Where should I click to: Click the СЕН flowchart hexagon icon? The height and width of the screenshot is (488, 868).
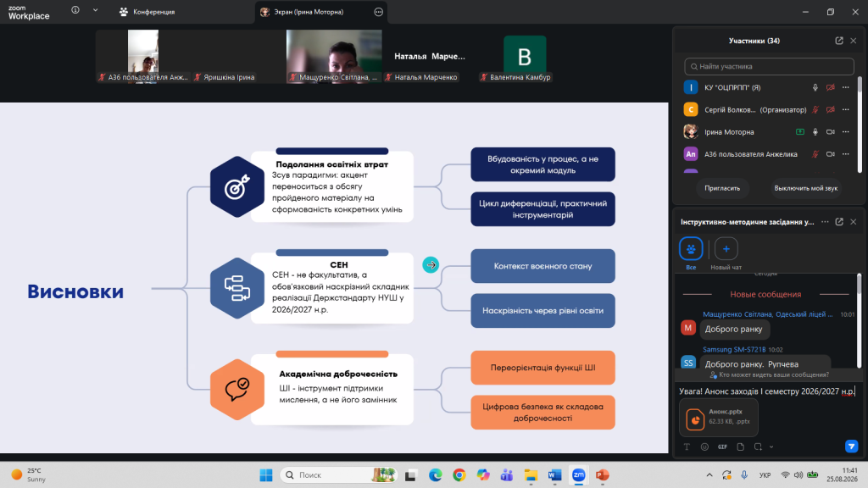pyautogui.click(x=237, y=288)
